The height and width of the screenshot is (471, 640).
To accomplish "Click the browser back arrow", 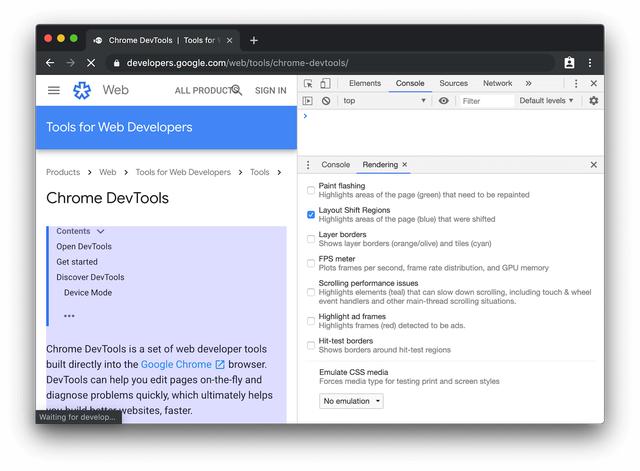I will click(50, 63).
